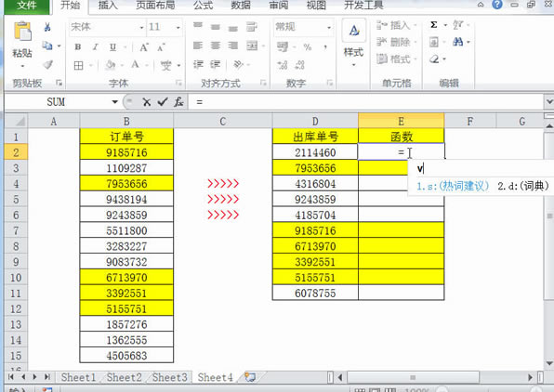
Task: Apply top vertical alignment
Action: (x=198, y=26)
